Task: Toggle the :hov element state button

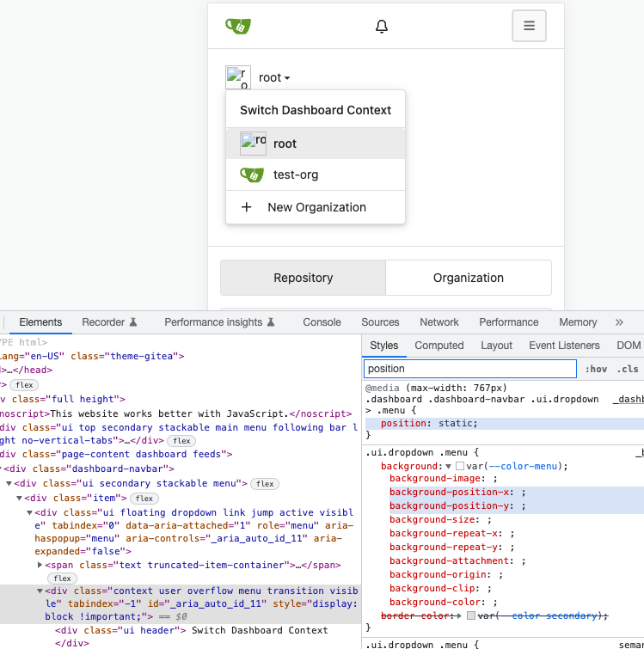Action: (596, 369)
